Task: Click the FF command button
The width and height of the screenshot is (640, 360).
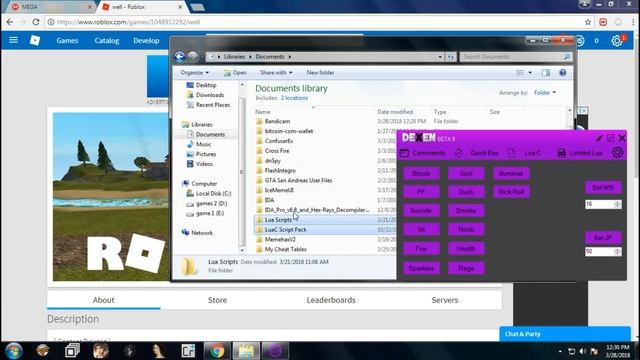Action: 421,191
